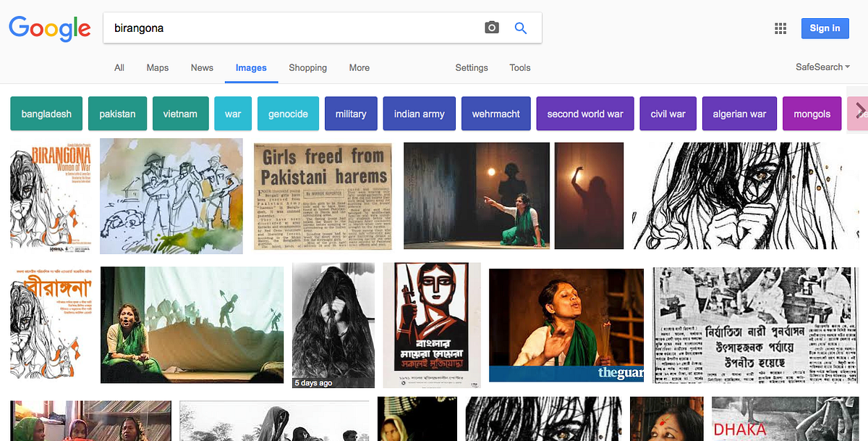The image size is (868, 441).
Task: Switch to the All tab
Action: 119,67
